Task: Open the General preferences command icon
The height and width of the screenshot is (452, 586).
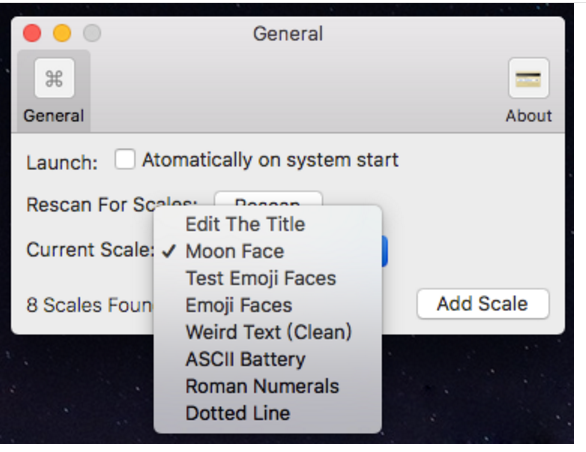Action: point(55,78)
